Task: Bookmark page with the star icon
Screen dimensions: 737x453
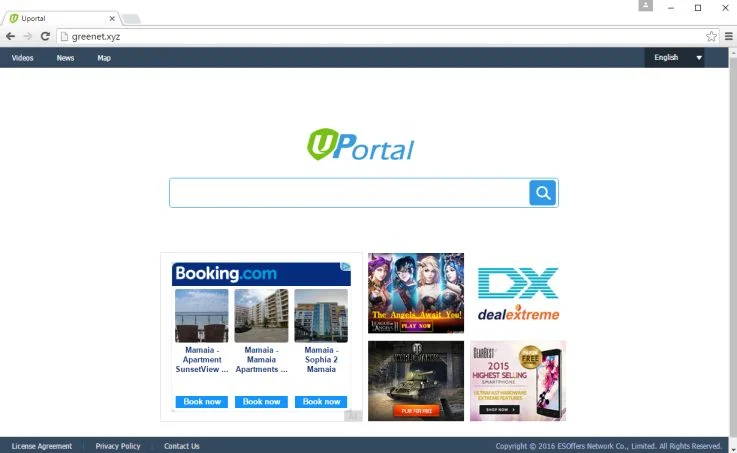Action: (x=711, y=36)
